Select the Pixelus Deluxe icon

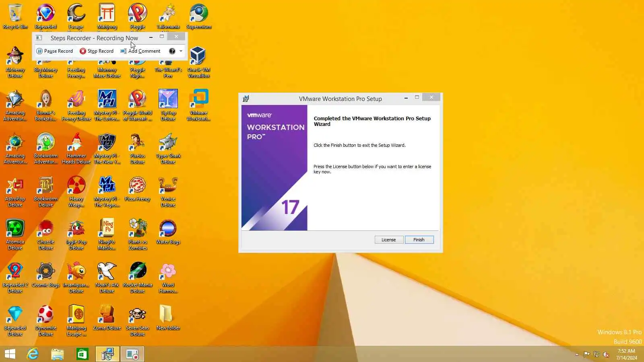[x=138, y=148]
